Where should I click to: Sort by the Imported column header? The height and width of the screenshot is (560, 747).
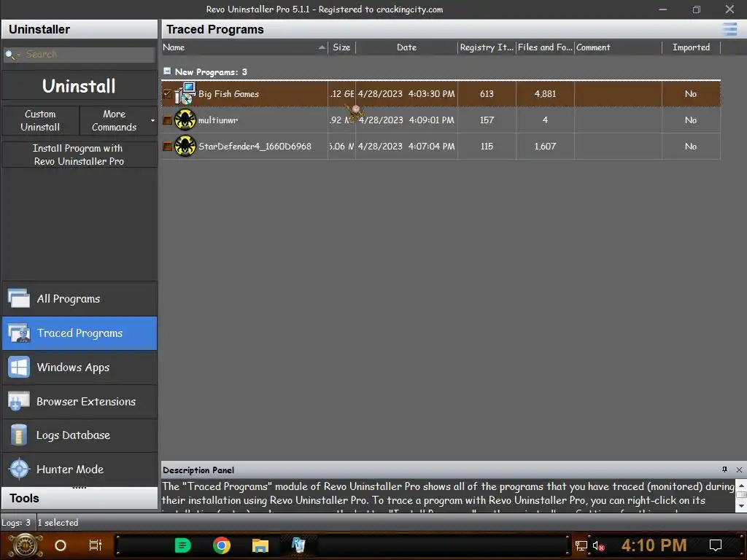pyautogui.click(x=691, y=47)
